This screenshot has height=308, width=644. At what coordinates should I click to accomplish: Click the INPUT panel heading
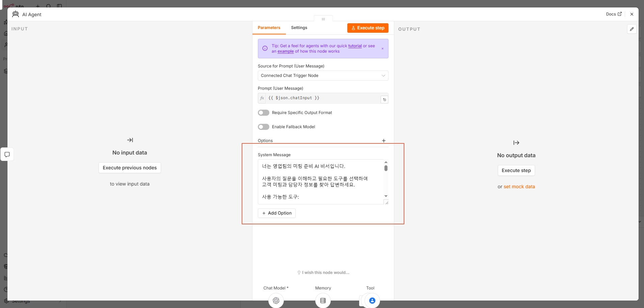[x=20, y=29]
